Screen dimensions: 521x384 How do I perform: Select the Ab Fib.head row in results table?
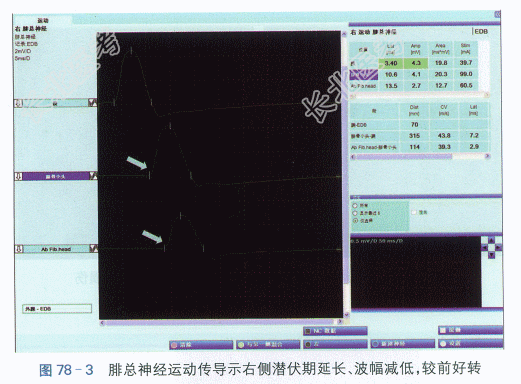point(414,86)
